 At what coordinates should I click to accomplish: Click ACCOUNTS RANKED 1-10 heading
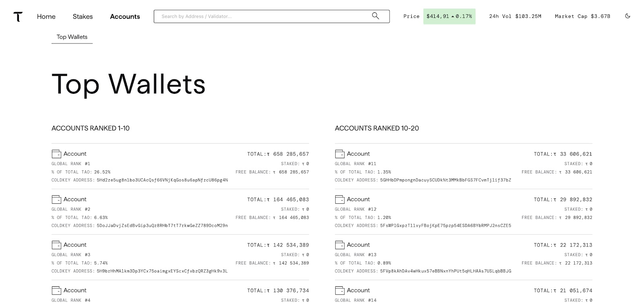[91, 128]
